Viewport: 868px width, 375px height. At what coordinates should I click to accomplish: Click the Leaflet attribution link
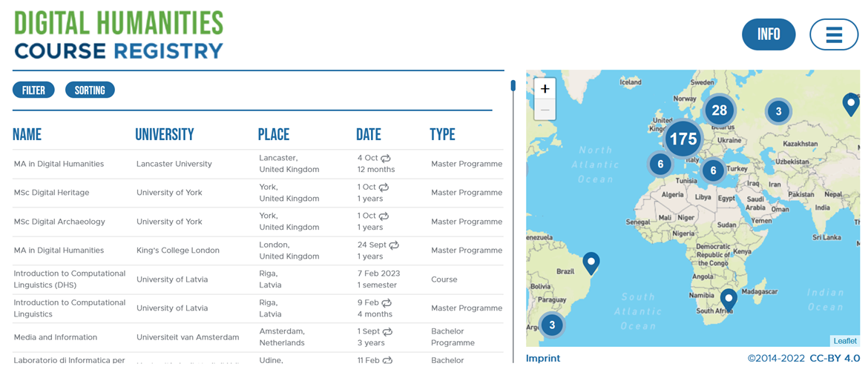pyautogui.click(x=844, y=341)
